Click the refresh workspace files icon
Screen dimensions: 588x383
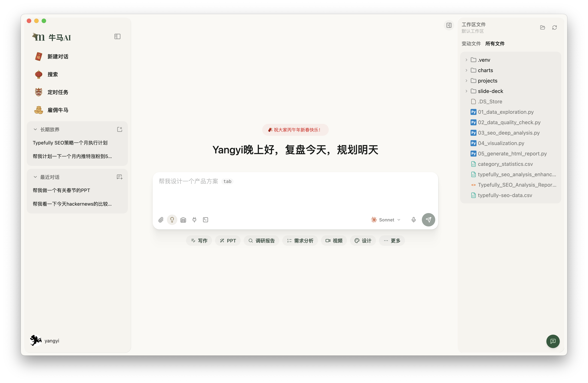[x=554, y=28]
